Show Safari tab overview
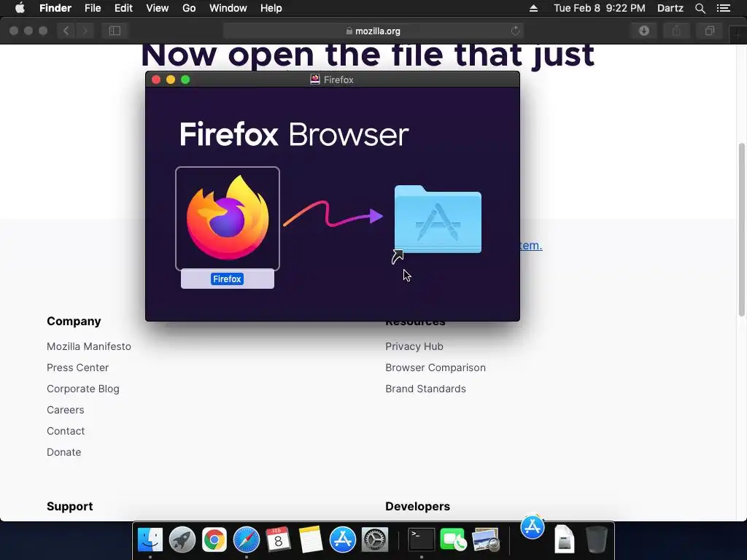The image size is (747, 560). [709, 31]
